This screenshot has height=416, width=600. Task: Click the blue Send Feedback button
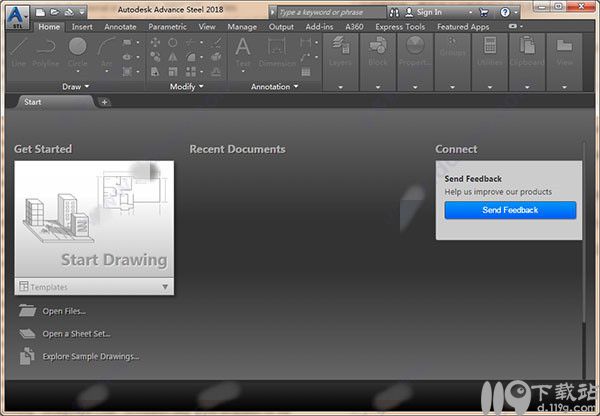pos(510,210)
